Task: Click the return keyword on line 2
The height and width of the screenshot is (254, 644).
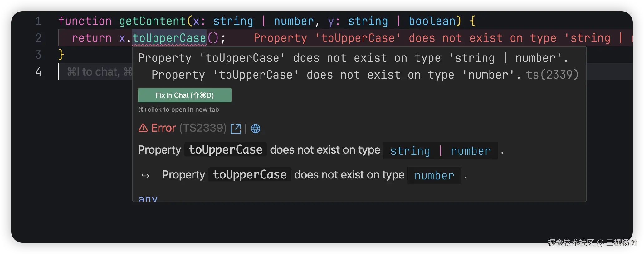Action: click(92, 38)
